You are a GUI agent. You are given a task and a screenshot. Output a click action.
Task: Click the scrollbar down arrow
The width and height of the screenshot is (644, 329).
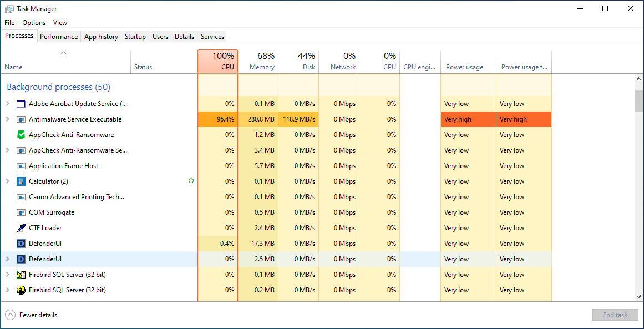(638, 297)
